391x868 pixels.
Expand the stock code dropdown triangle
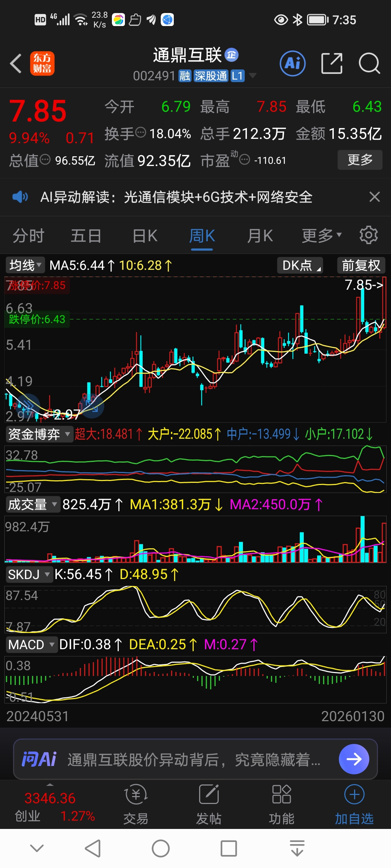(x=253, y=75)
